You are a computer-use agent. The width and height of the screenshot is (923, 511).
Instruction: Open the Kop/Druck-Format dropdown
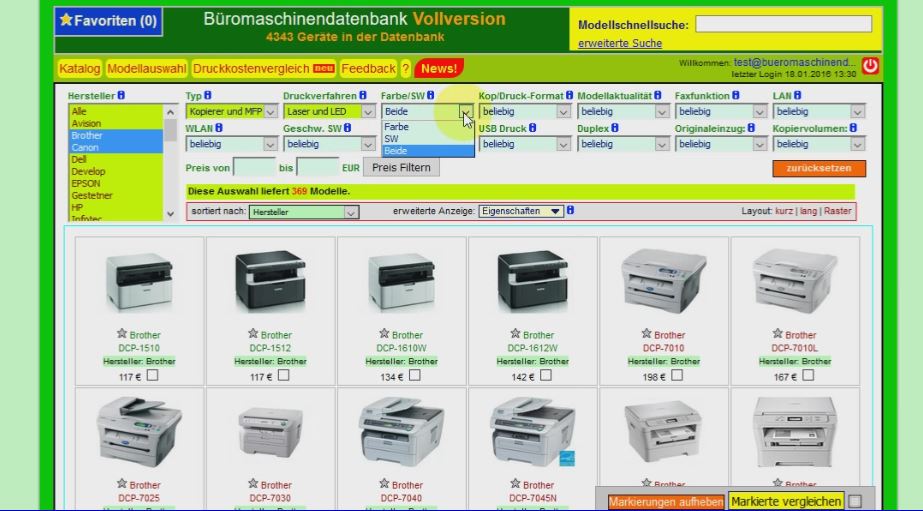pos(524,111)
